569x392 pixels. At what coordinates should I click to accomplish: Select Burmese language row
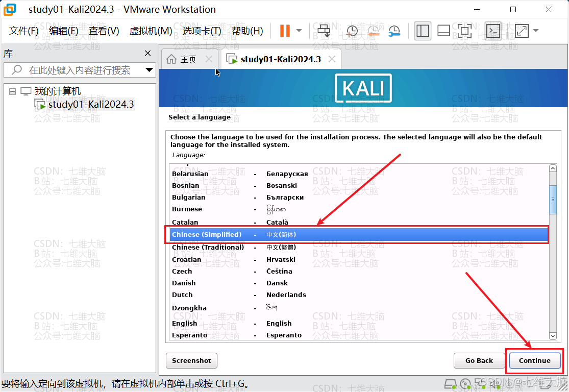[359, 209]
